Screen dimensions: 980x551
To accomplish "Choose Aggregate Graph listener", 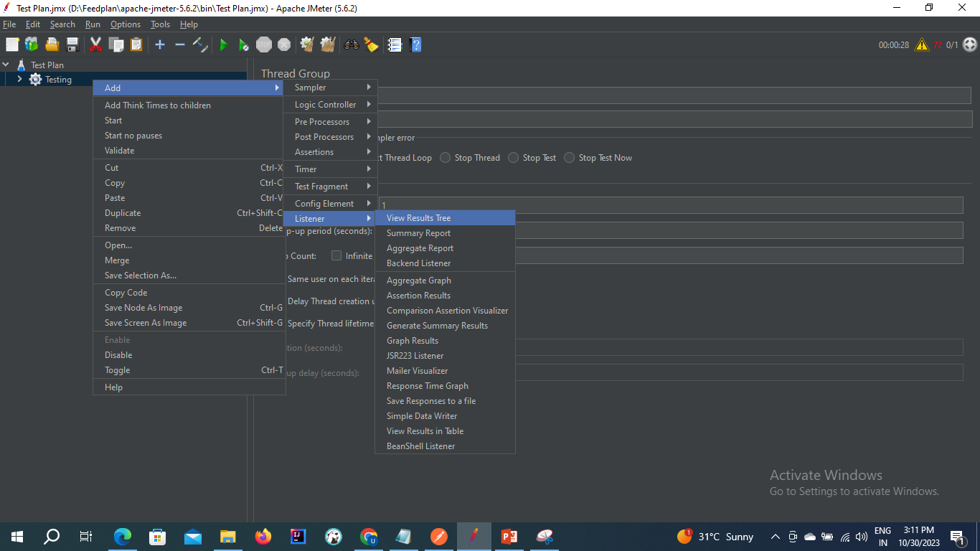I will pos(445,281).
